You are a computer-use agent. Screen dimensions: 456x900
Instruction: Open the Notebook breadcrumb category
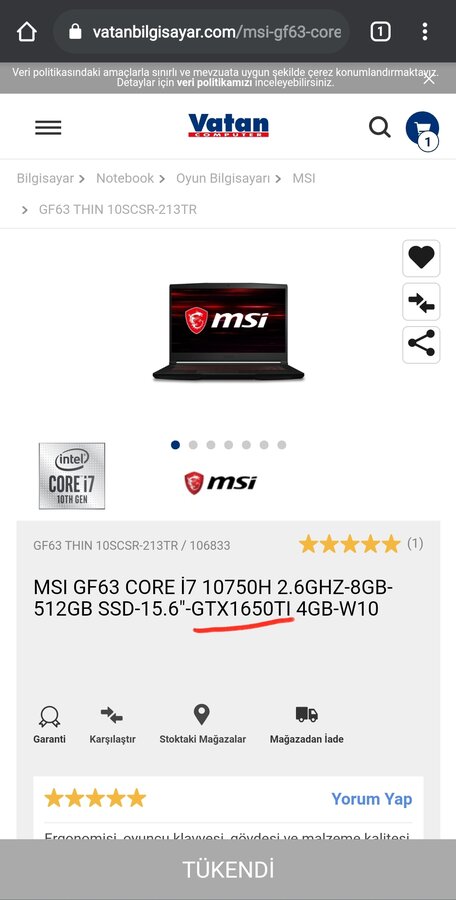point(125,179)
